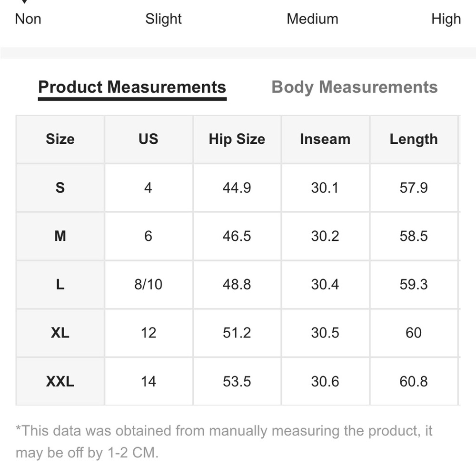Click the measurement disclaimer note text
The image size is (476, 476).
pos(224,442)
